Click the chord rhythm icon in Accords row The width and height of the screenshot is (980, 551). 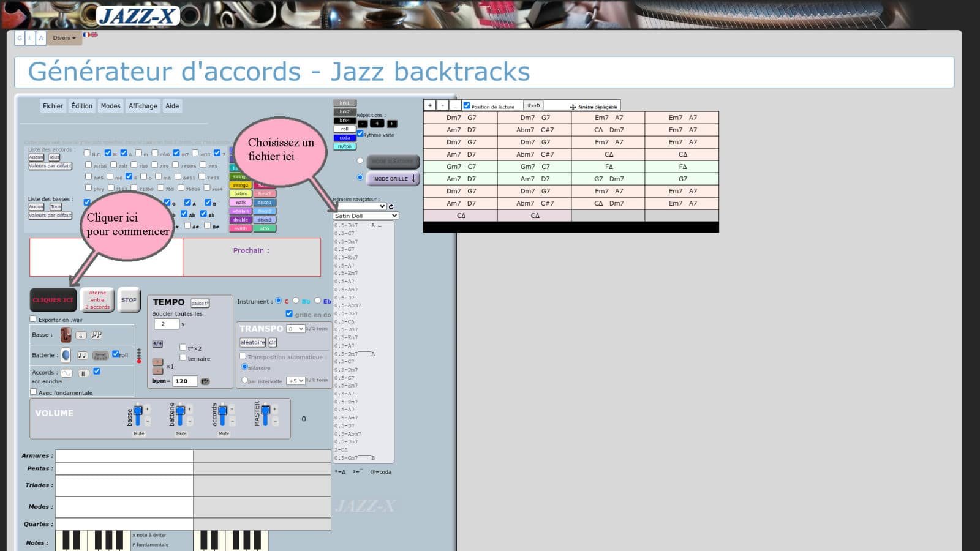[x=83, y=373]
